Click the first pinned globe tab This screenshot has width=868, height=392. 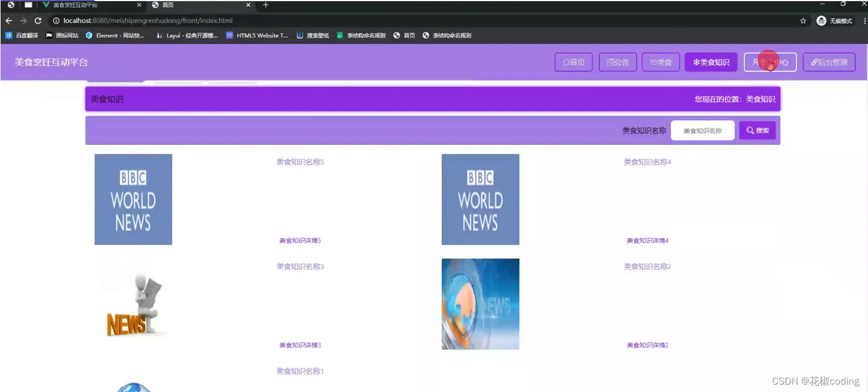pos(11,5)
